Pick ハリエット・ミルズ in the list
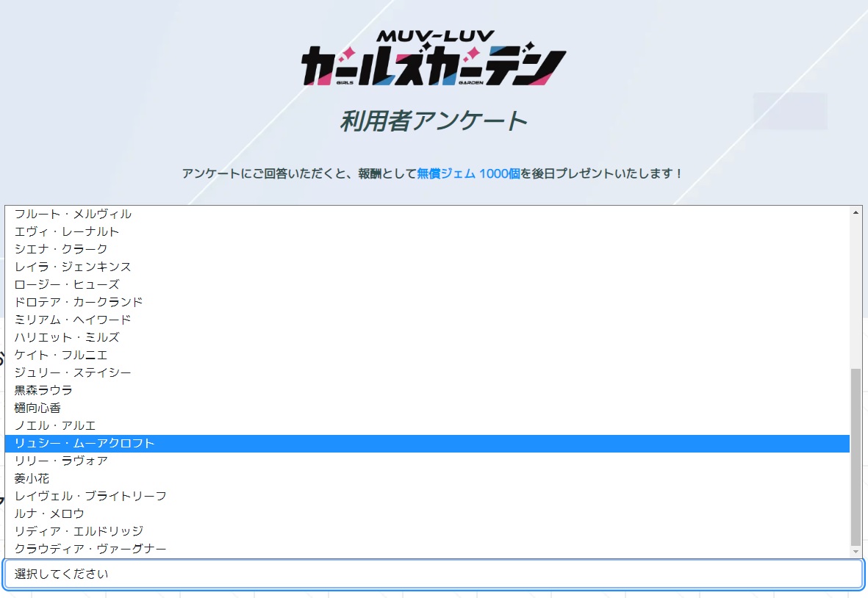 click(67, 337)
